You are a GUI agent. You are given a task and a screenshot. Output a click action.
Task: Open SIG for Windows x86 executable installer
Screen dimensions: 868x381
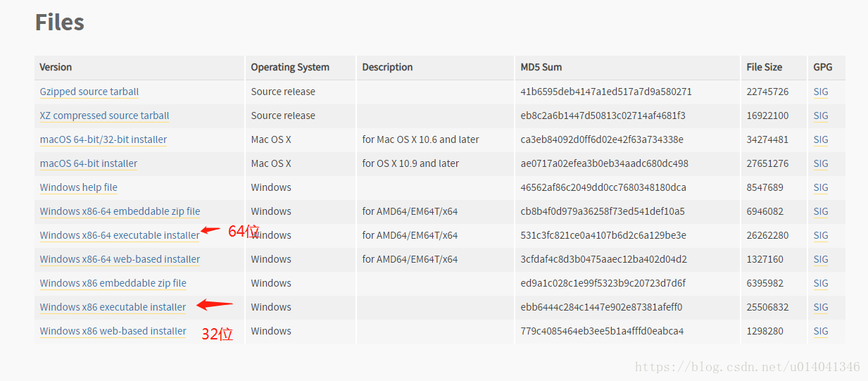(x=821, y=307)
